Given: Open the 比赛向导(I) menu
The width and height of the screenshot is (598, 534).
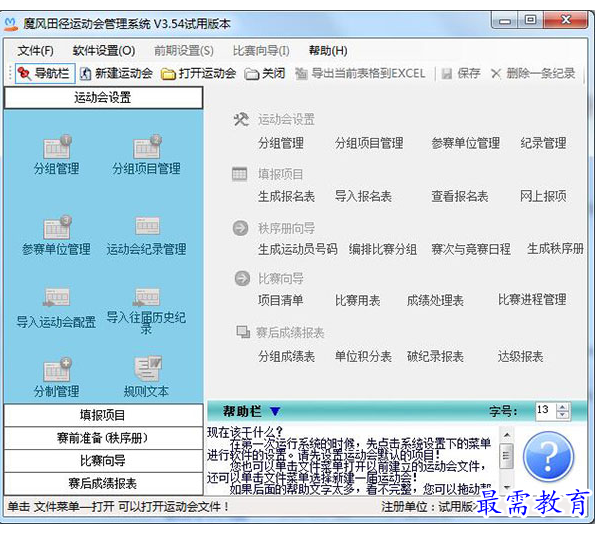Looking at the screenshot, I should (x=261, y=50).
